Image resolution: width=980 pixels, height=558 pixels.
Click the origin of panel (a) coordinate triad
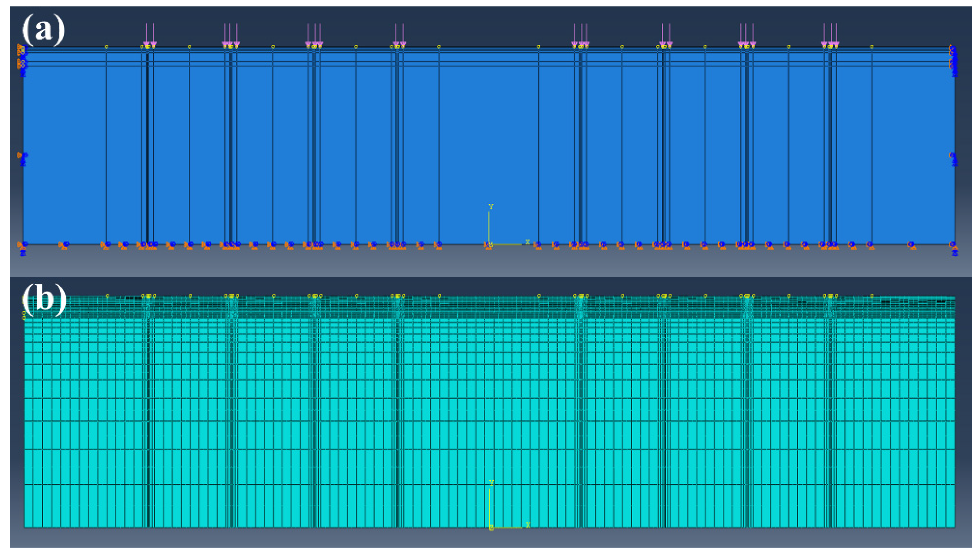pyautogui.click(x=489, y=244)
